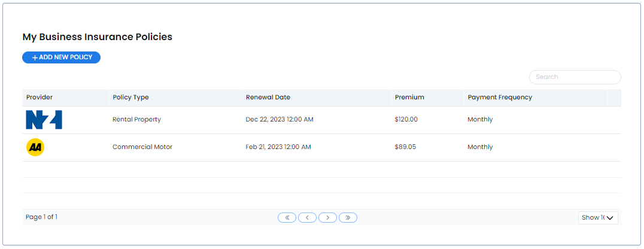Select the Rental Property policy row
The image size is (644, 249).
click(321, 120)
